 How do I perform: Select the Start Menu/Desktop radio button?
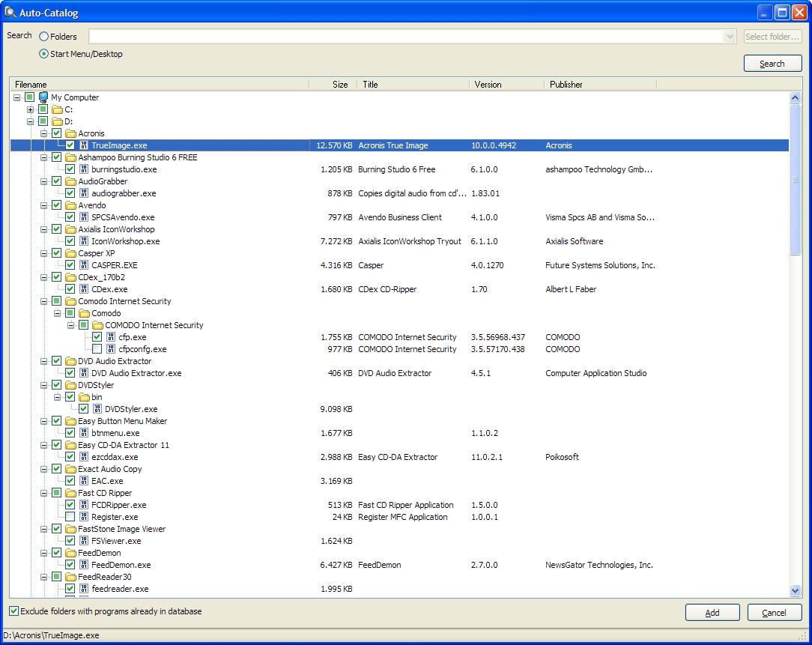(x=44, y=53)
